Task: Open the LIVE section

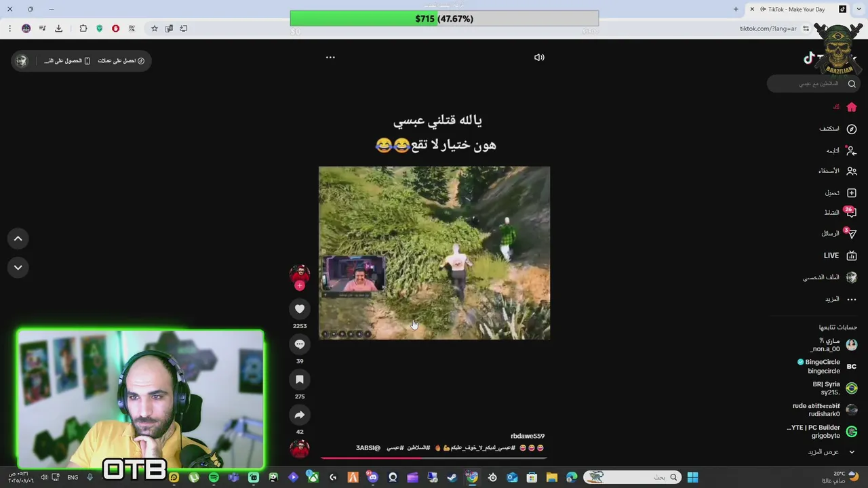Action: click(841, 256)
